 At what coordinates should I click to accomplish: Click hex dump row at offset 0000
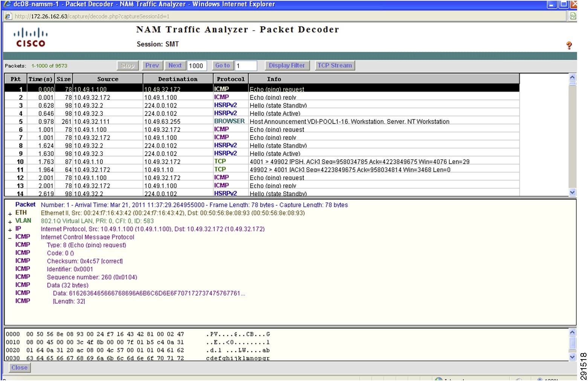(x=138, y=334)
